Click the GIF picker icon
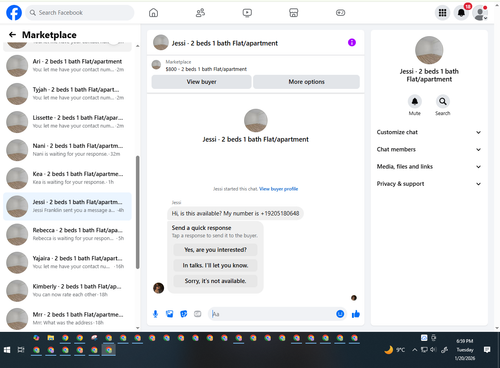Image resolution: width=500 pixels, height=368 pixels. pos(198,314)
